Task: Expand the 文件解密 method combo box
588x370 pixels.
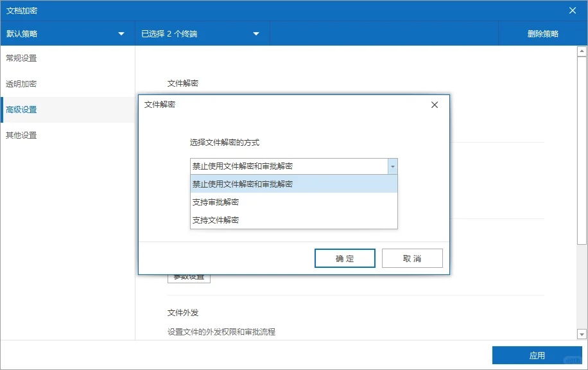Action: [392, 166]
